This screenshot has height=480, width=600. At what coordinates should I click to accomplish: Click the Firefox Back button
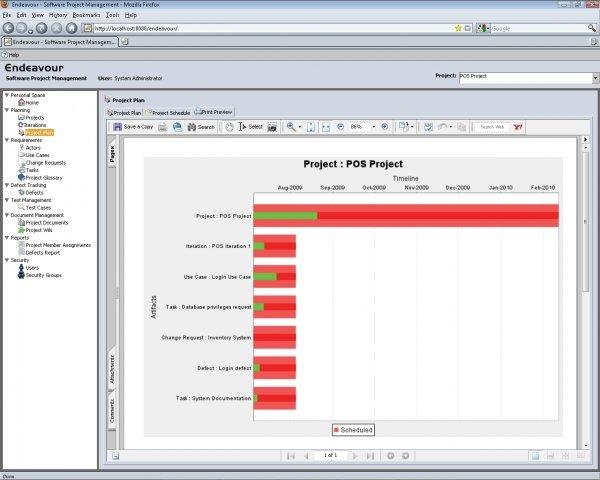click(8, 28)
